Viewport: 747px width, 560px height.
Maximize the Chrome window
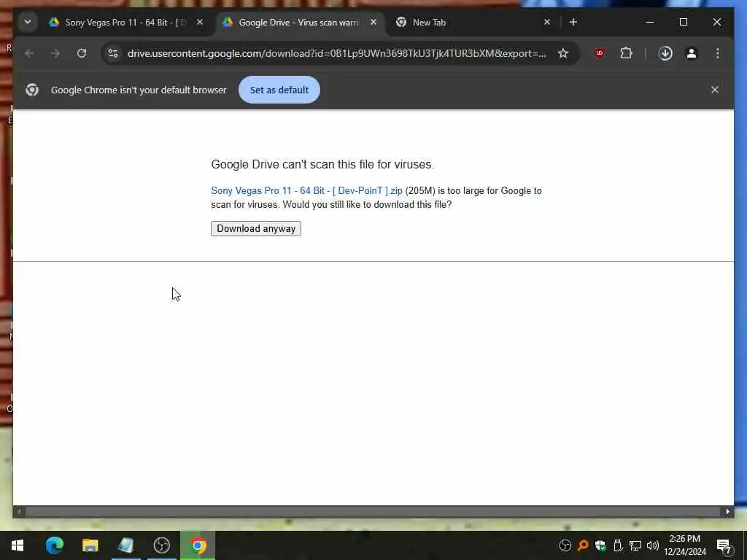point(683,22)
